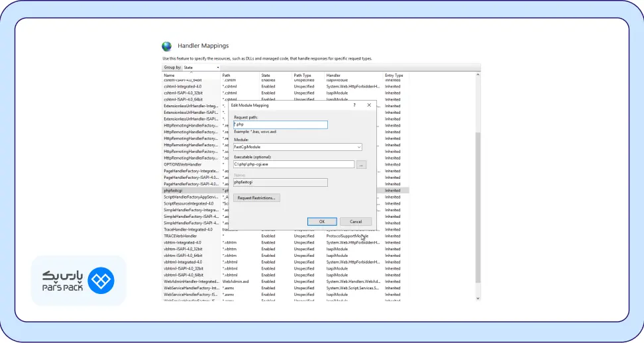Open Request Restrictions settings
This screenshot has height=343, width=644.
pos(256,198)
